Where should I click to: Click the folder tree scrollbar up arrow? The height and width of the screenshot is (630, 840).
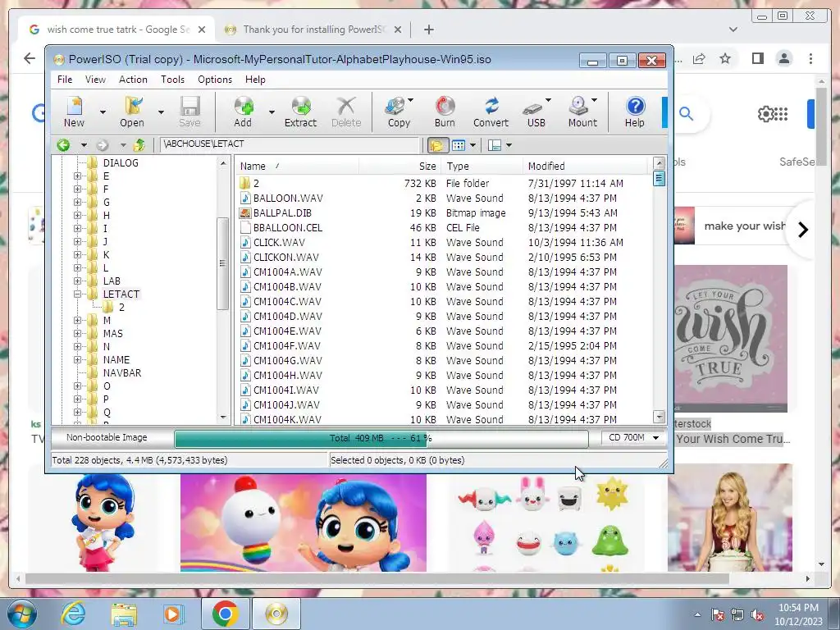(x=223, y=162)
